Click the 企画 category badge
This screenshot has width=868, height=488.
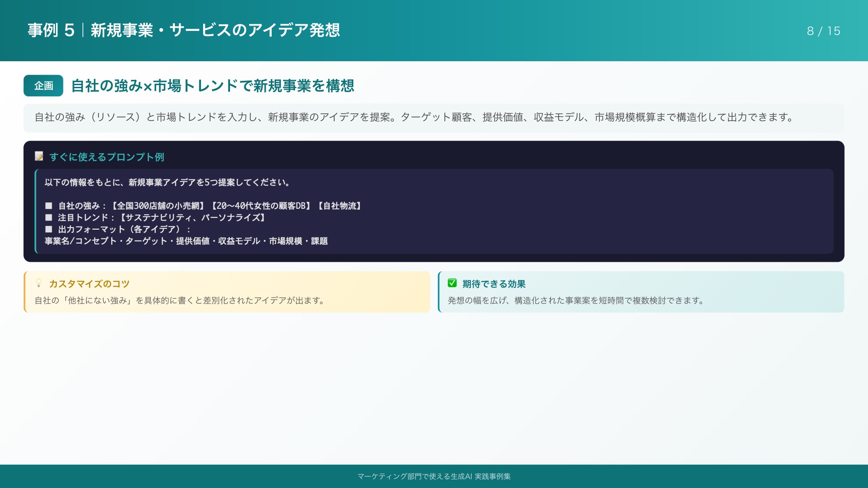pyautogui.click(x=43, y=86)
